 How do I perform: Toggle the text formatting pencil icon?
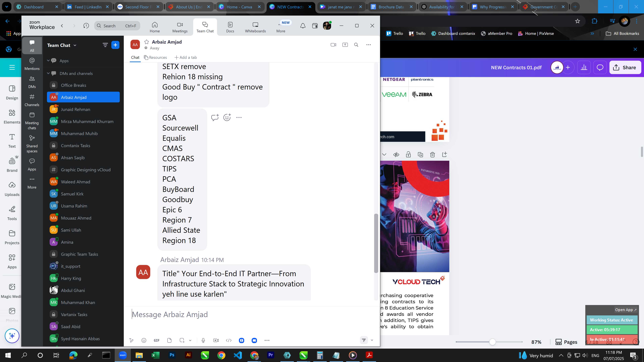(131, 340)
